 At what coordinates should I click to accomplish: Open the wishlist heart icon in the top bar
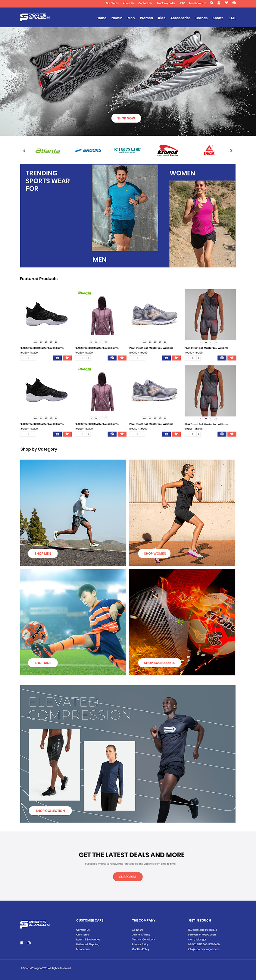(226, 3)
